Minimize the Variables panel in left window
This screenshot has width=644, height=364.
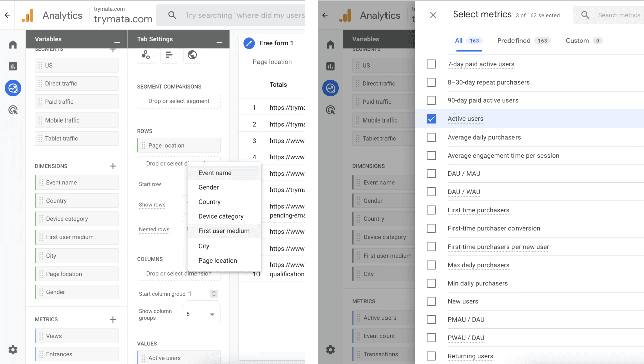click(x=117, y=42)
